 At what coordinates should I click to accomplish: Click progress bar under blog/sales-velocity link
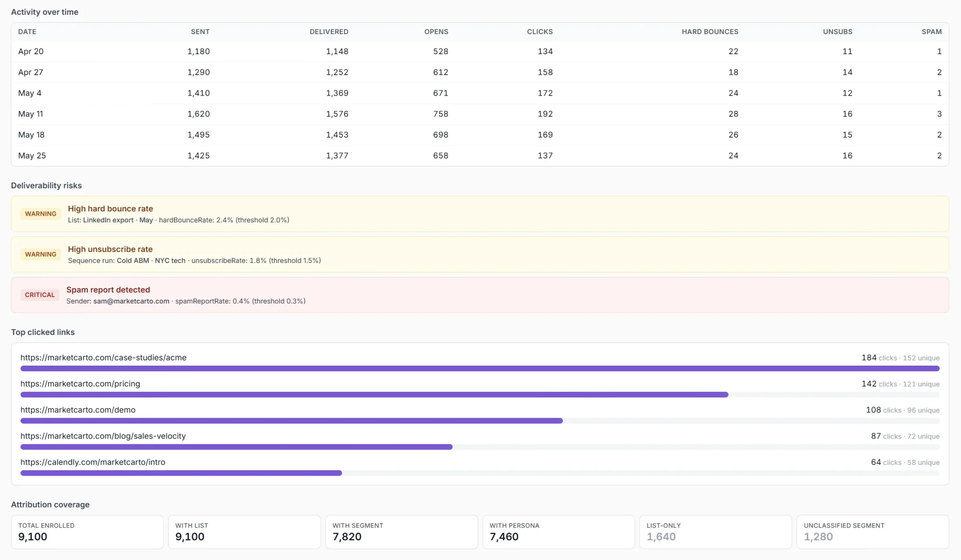tap(480, 447)
